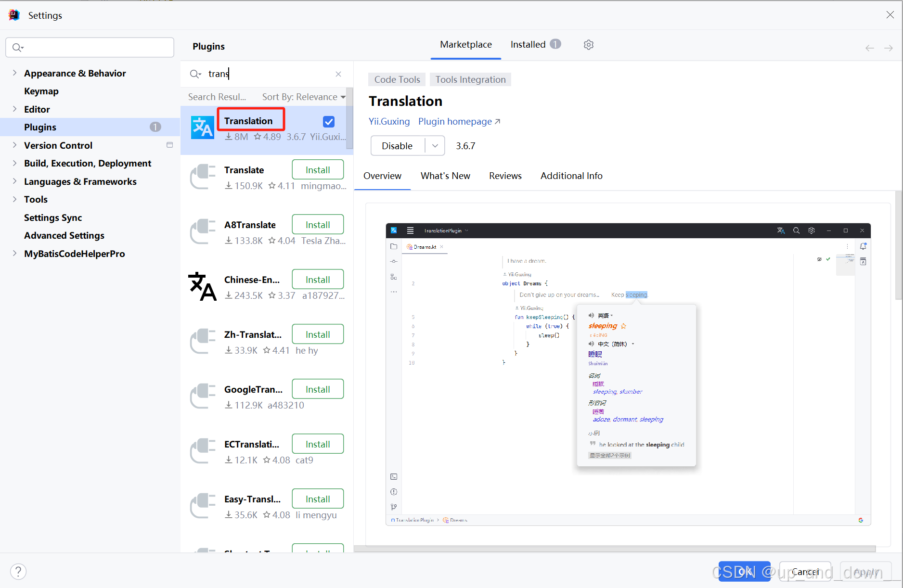903x588 pixels.
Task: Click the Code Tools tag
Action: (397, 79)
